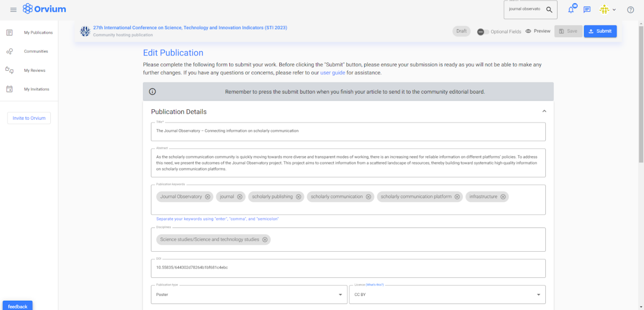
Task: Click the Community hosting publication text
Action: (x=123, y=35)
